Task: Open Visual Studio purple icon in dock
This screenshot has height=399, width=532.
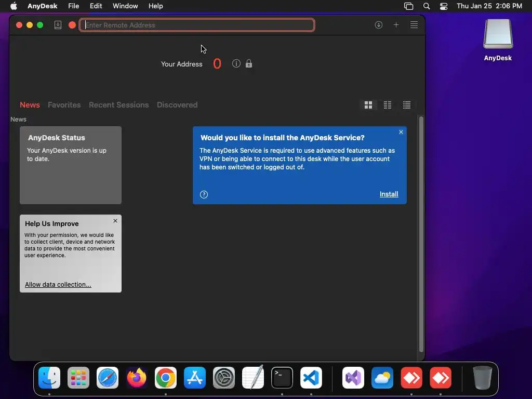Action: click(353, 378)
